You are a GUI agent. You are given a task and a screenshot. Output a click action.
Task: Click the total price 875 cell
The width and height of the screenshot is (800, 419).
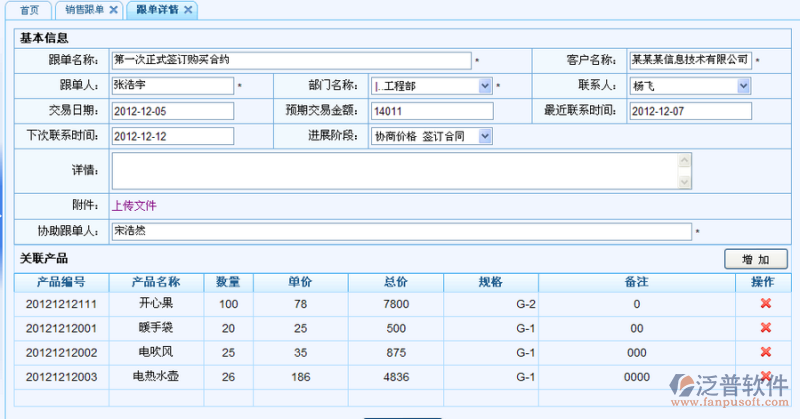[396, 353]
